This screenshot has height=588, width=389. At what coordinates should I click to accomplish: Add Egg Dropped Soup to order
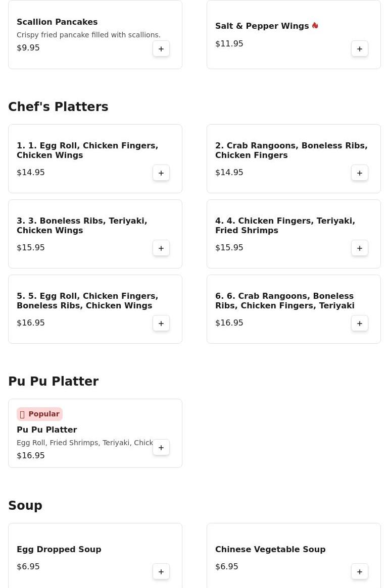pyautogui.click(x=161, y=572)
